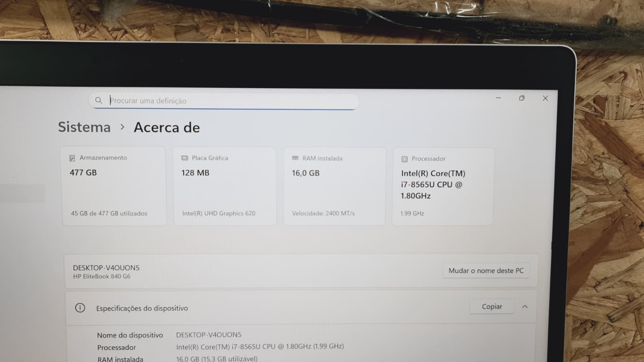The image size is (644, 362).
Task: Select the text '45 GB de 477 GB utilizados'
Action: [109, 213]
